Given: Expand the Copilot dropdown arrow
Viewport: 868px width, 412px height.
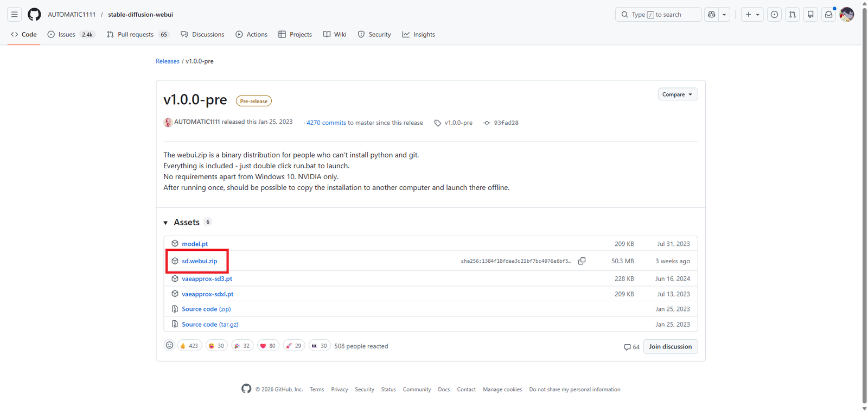Looking at the screenshot, I should click(x=724, y=15).
